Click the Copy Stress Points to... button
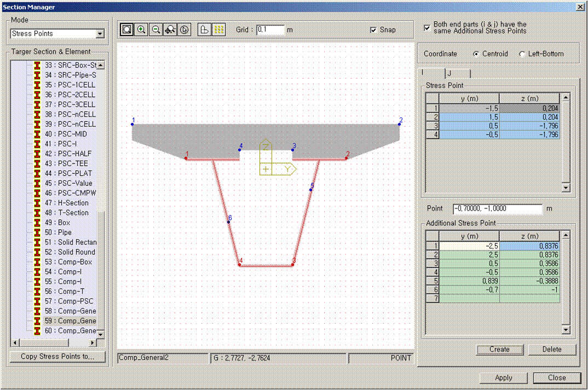588x390 pixels. pos(57,357)
